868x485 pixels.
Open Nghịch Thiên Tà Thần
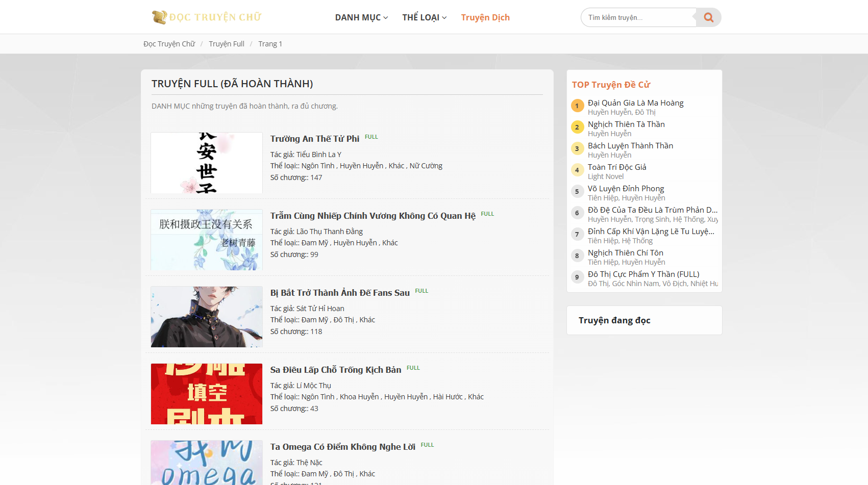pyautogui.click(x=626, y=124)
